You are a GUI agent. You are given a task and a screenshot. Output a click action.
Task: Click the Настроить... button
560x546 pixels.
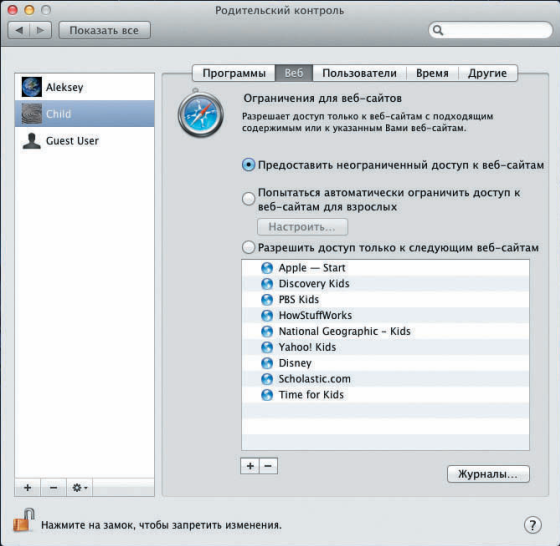pyautogui.click(x=302, y=227)
